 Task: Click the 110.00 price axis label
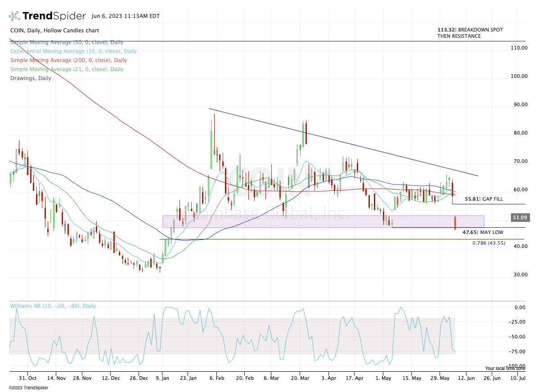519,48
